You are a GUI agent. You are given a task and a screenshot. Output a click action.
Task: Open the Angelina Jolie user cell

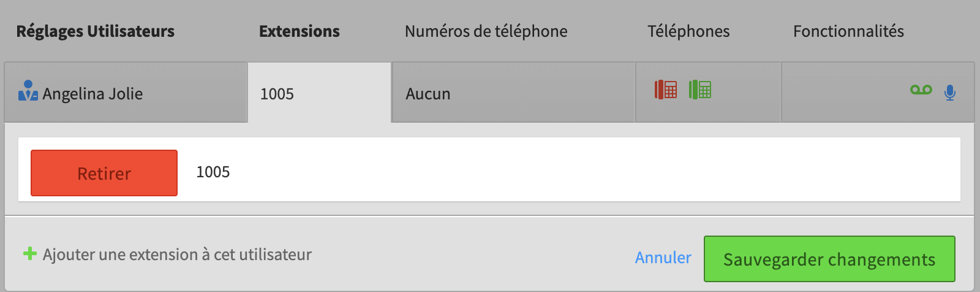[126, 92]
